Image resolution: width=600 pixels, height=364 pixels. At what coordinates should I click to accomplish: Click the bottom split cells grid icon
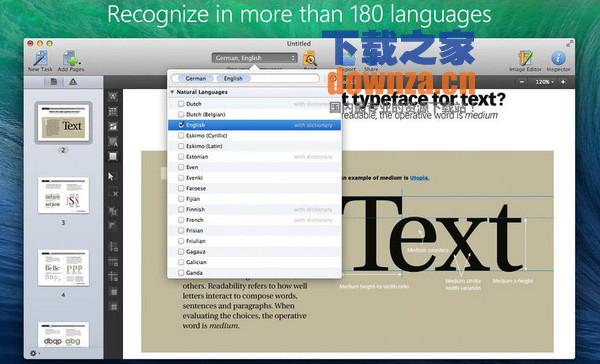114,307
